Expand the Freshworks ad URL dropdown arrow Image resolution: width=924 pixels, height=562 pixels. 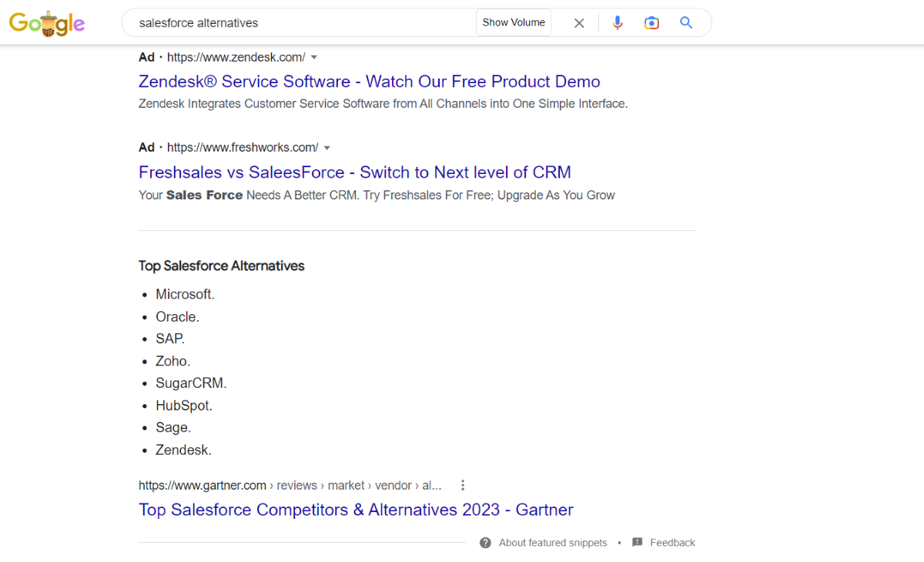[327, 148]
